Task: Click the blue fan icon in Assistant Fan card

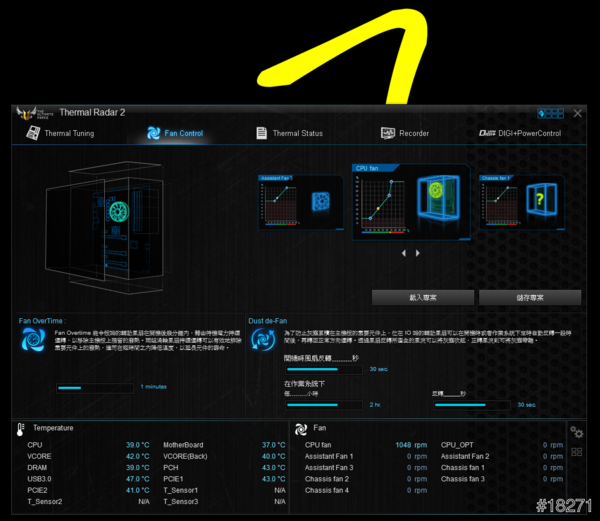Action: (321, 201)
